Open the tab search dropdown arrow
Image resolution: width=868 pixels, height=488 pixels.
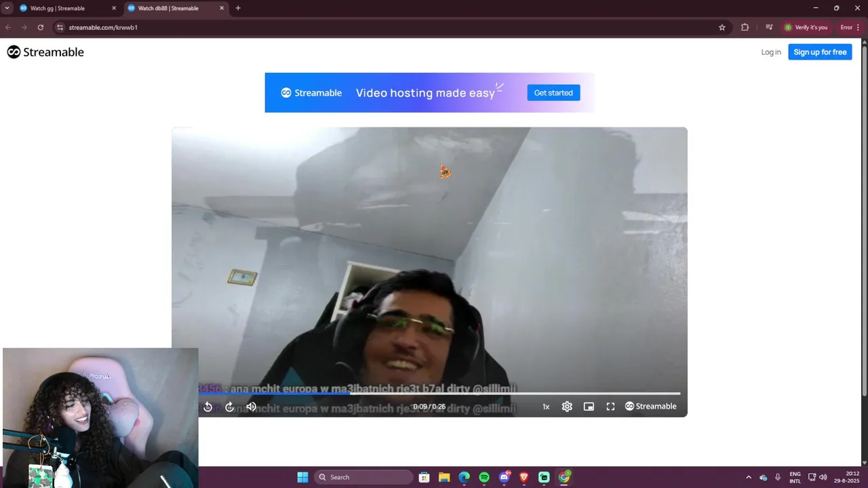click(7, 8)
